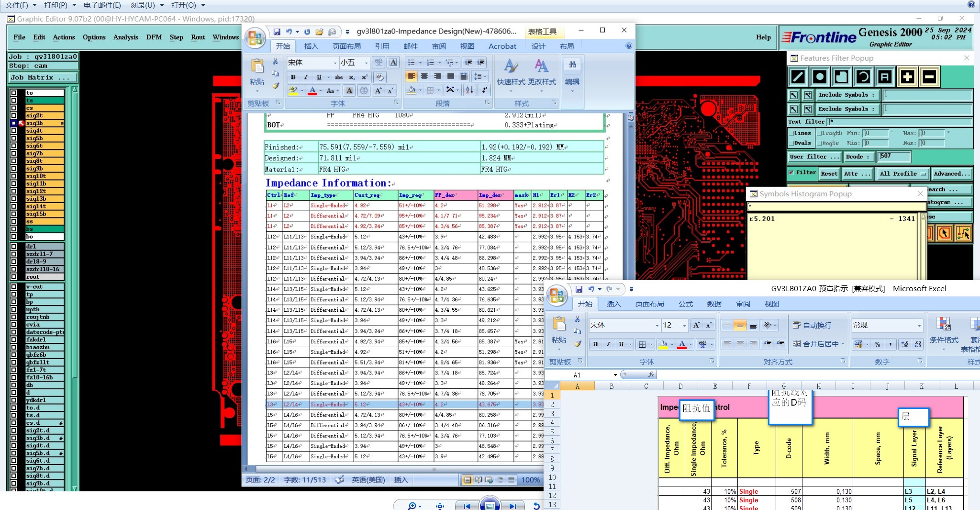Click Excel fill color bucket swatch

(663, 344)
